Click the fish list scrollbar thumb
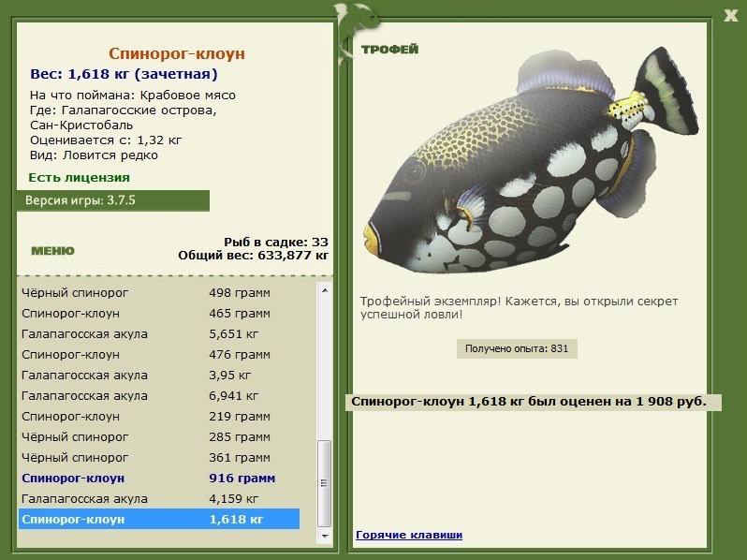 [x=325, y=483]
